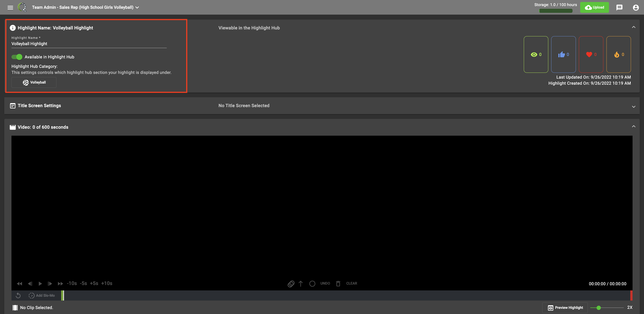Click the thumbs up likes card
This screenshot has height=314, width=644.
(563, 54)
